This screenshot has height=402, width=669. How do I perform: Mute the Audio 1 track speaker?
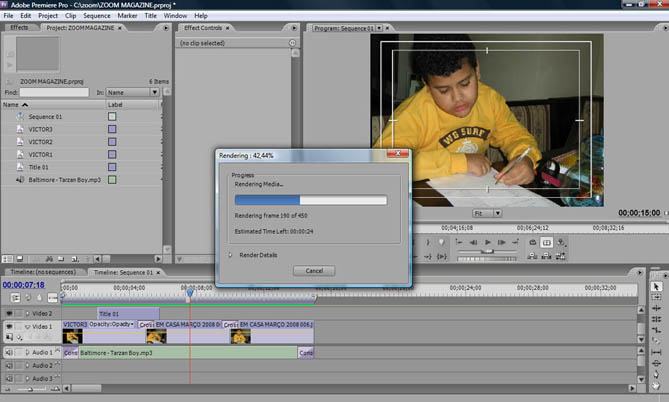pyautogui.click(x=10, y=353)
